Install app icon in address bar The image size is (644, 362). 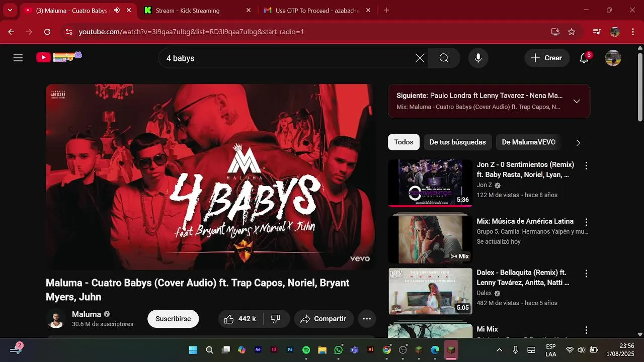pyautogui.click(x=555, y=32)
